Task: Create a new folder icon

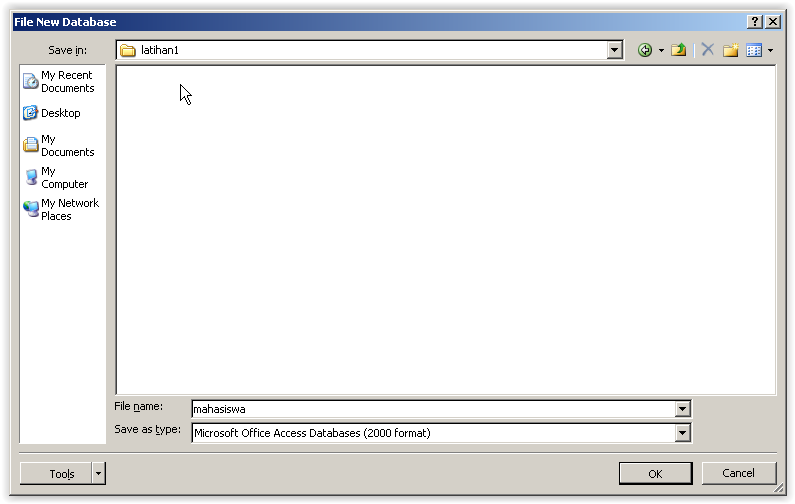Action: pos(731,50)
